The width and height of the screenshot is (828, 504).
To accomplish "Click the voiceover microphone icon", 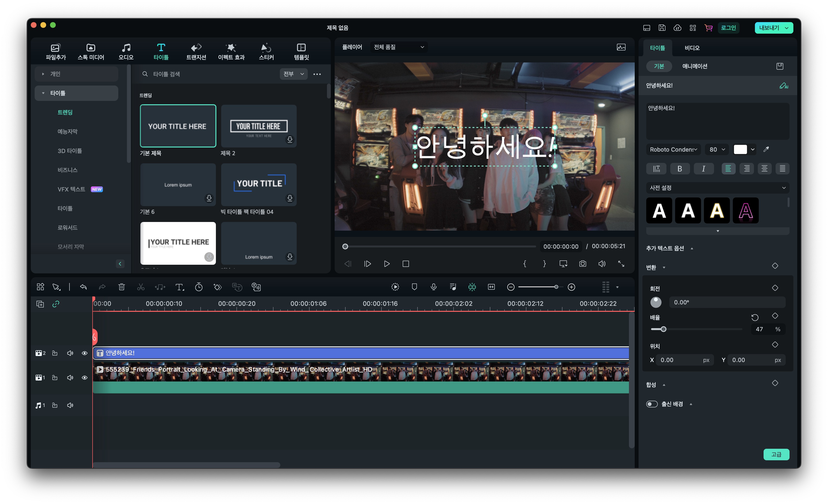I will 433,287.
